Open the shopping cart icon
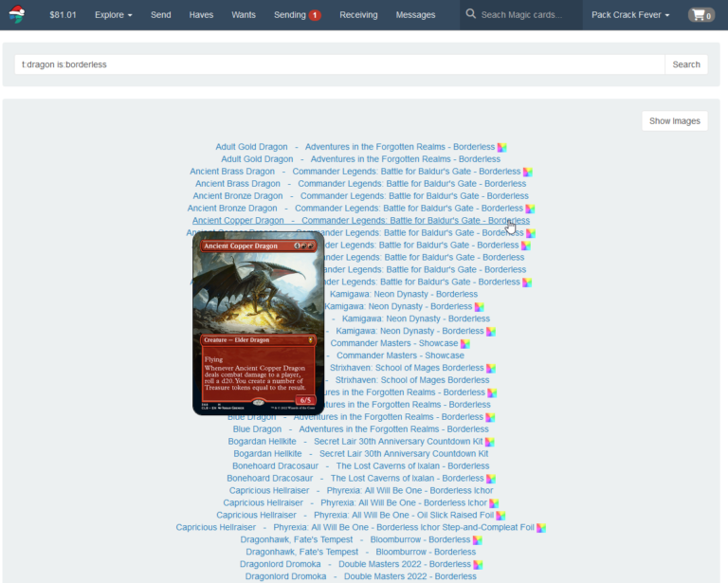Image resolution: width=728 pixels, height=583 pixels. [701, 15]
